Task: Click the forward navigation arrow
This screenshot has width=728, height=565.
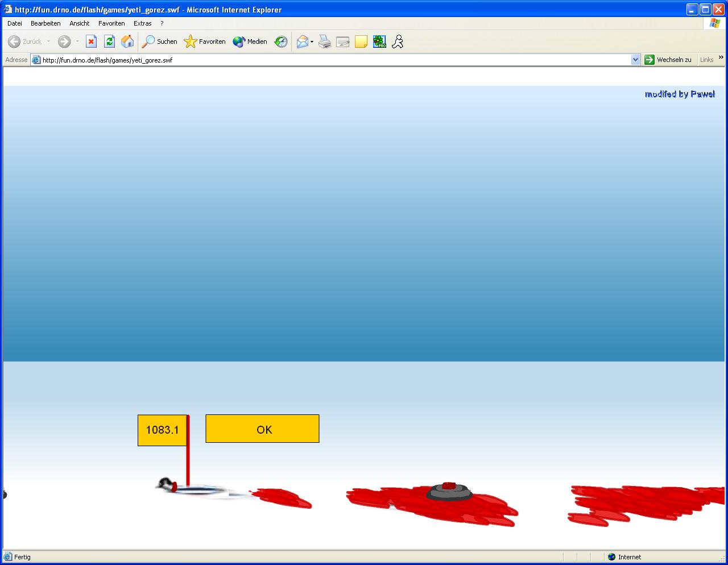Action: click(64, 41)
